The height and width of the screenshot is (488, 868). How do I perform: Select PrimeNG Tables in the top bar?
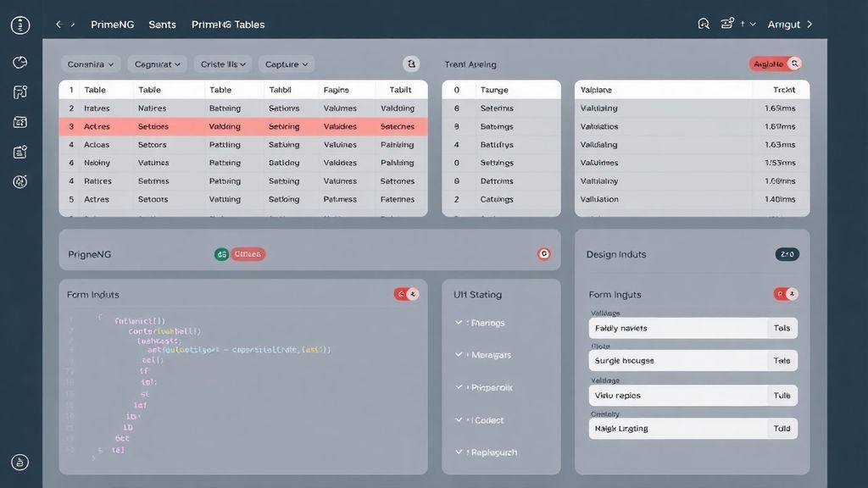click(229, 24)
